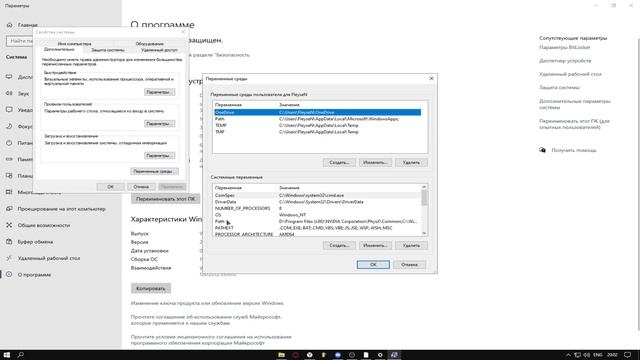The image size is (640, 360).
Task: Confirm Environment Variables dialog with OK
Action: point(373,264)
